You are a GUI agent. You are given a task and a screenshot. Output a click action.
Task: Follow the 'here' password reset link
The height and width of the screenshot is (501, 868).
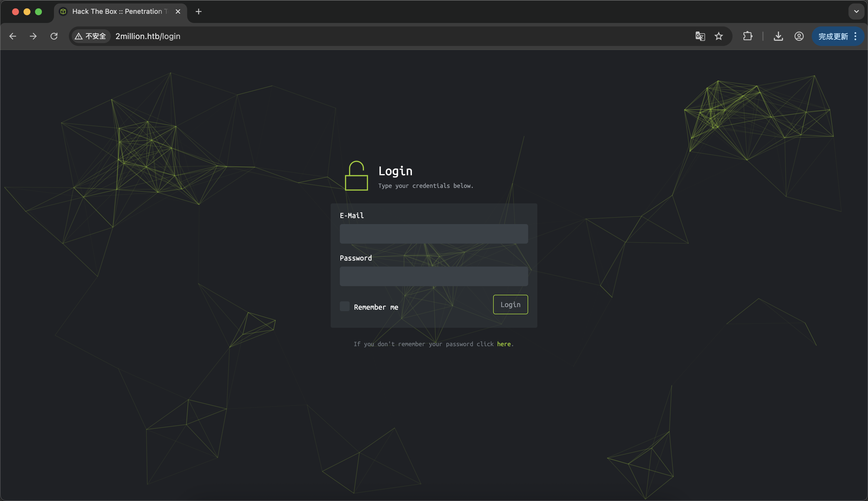click(x=504, y=344)
